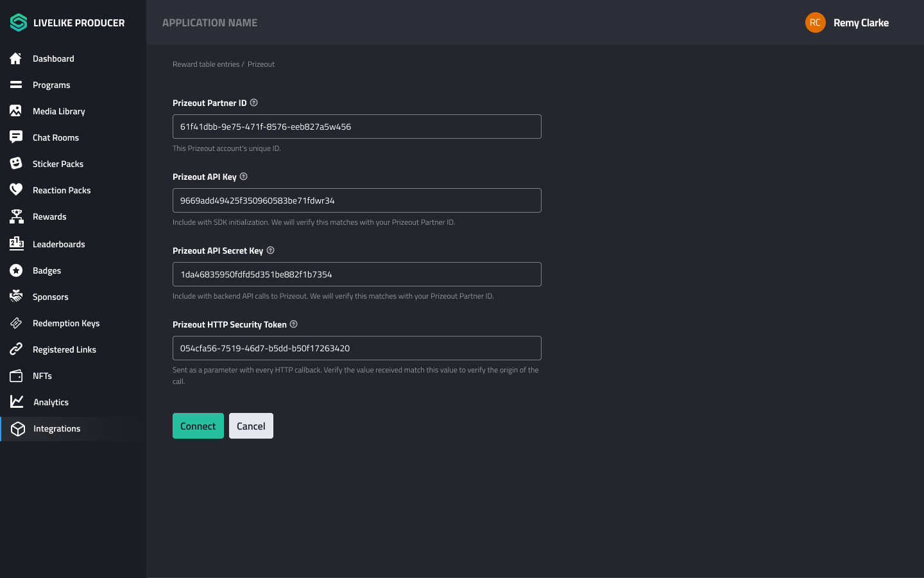Viewport: 924px width, 578px height.
Task: Click help icon beside Prizeout Partner ID
Action: [254, 103]
